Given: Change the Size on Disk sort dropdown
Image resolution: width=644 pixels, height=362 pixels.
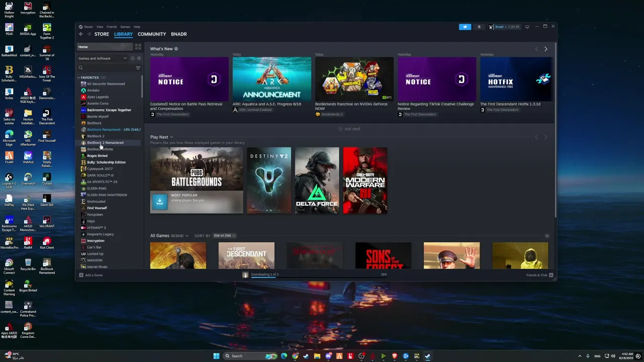Looking at the screenshot, I should (224, 236).
